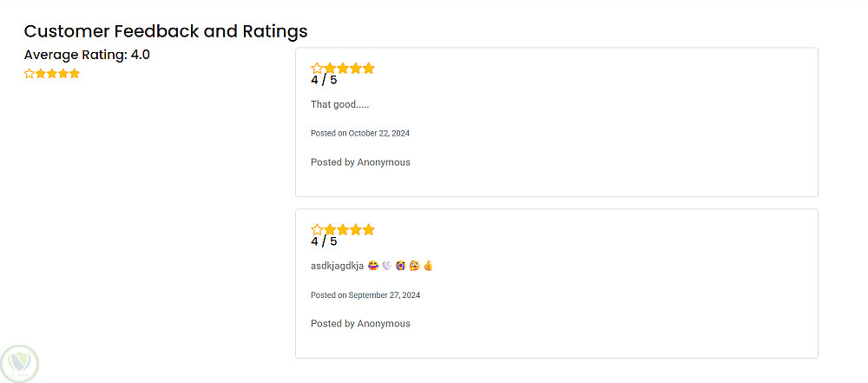The width and height of the screenshot is (868, 383).
Task: Click the 4 / 5 score in second review
Action: pos(324,242)
